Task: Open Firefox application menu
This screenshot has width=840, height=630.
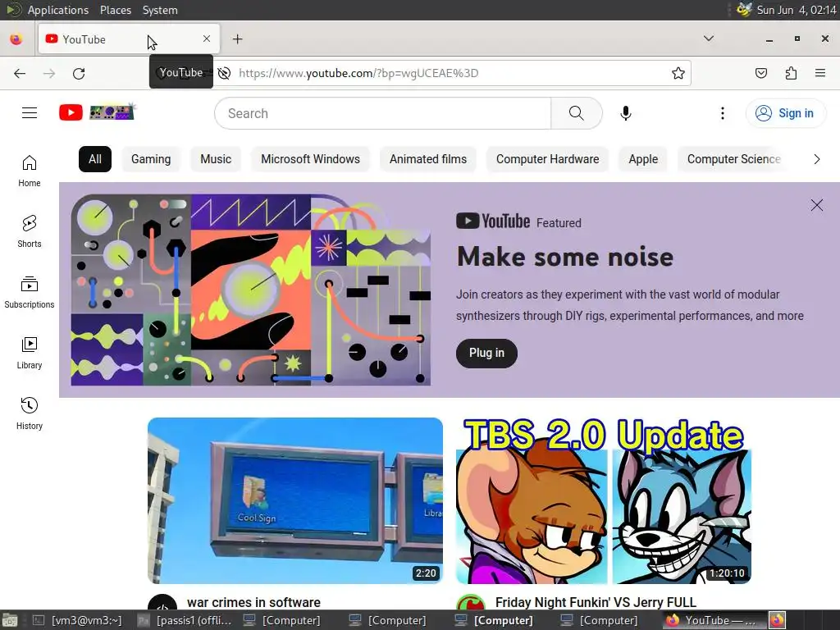Action: [820, 73]
